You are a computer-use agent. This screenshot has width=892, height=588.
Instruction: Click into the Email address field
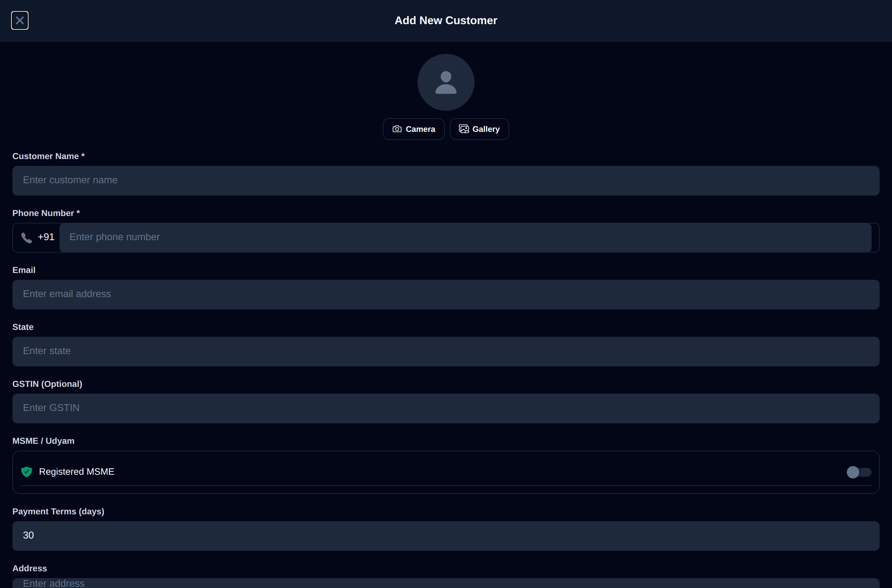click(446, 295)
